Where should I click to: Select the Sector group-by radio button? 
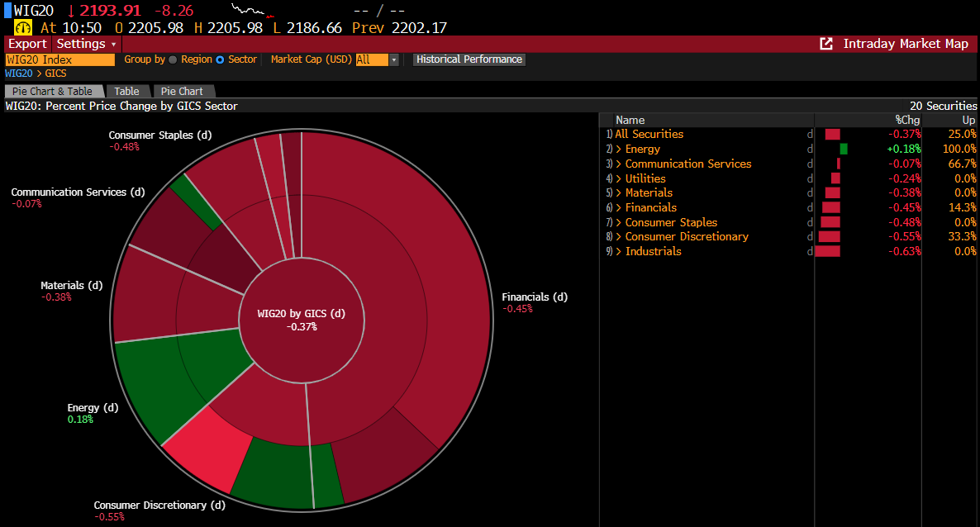(220, 59)
